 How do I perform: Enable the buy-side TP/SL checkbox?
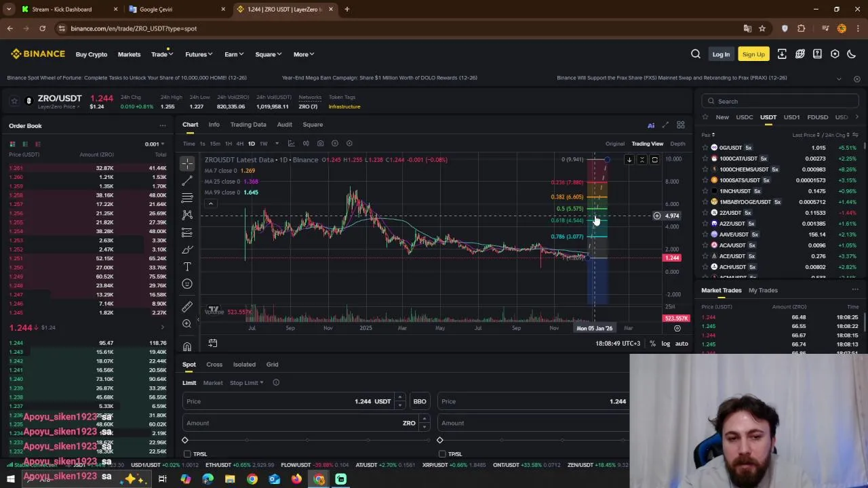click(187, 454)
